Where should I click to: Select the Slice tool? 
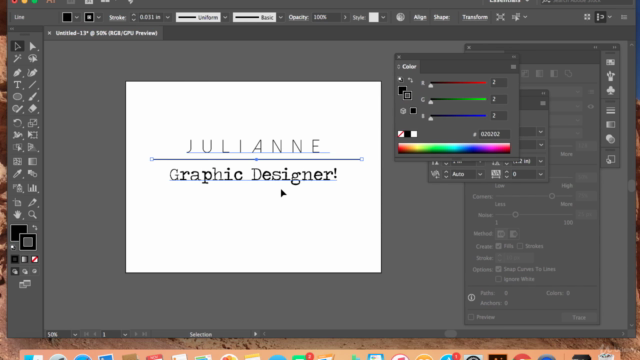(x=33, y=202)
